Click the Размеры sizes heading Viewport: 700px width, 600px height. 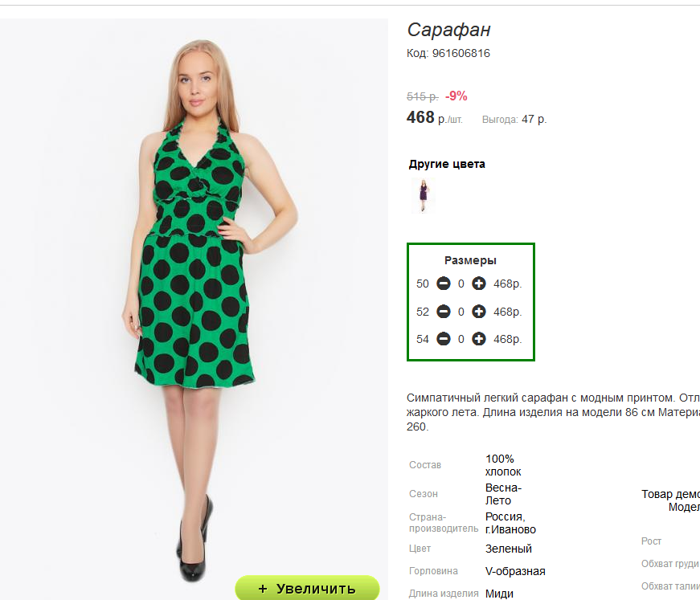(470, 260)
